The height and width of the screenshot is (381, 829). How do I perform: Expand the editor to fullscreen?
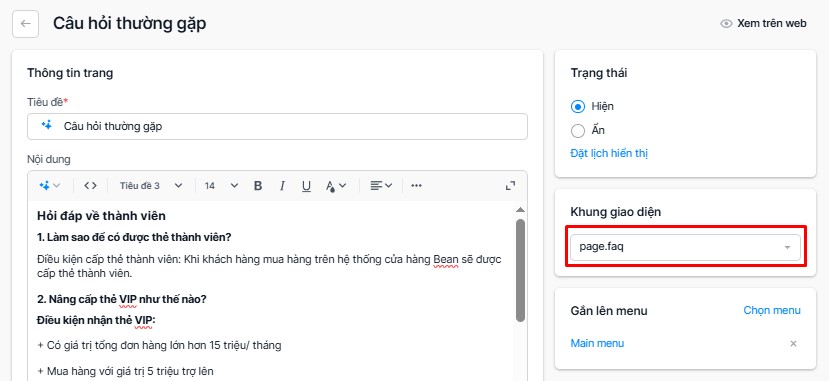(510, 185)
